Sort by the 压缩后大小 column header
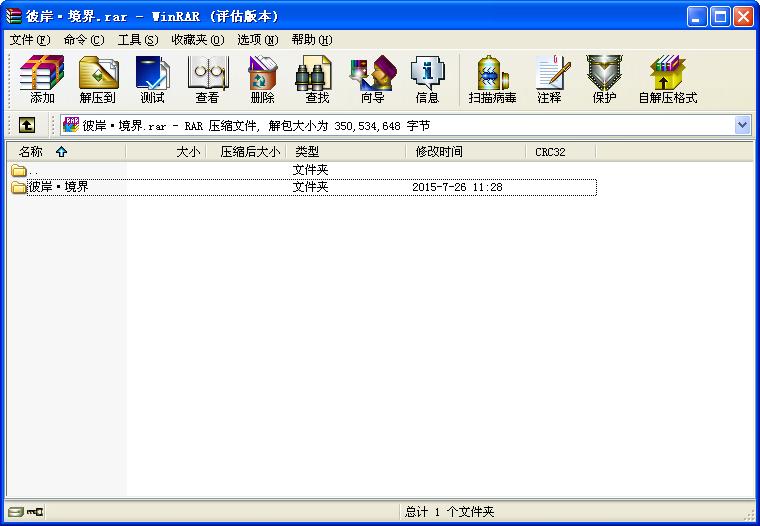The width and height of the screenshot is (760, 526). [247, 152]
